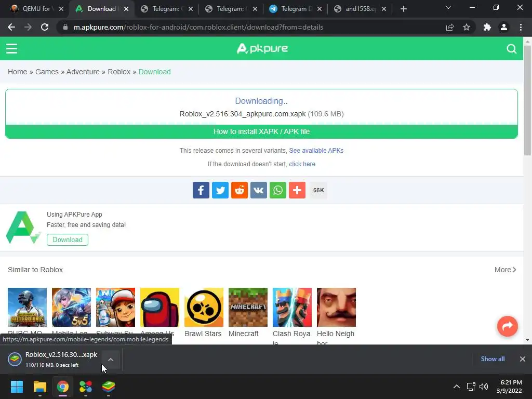
Task: Click the APKPure app logo in promo
Action: coord(23,228)
